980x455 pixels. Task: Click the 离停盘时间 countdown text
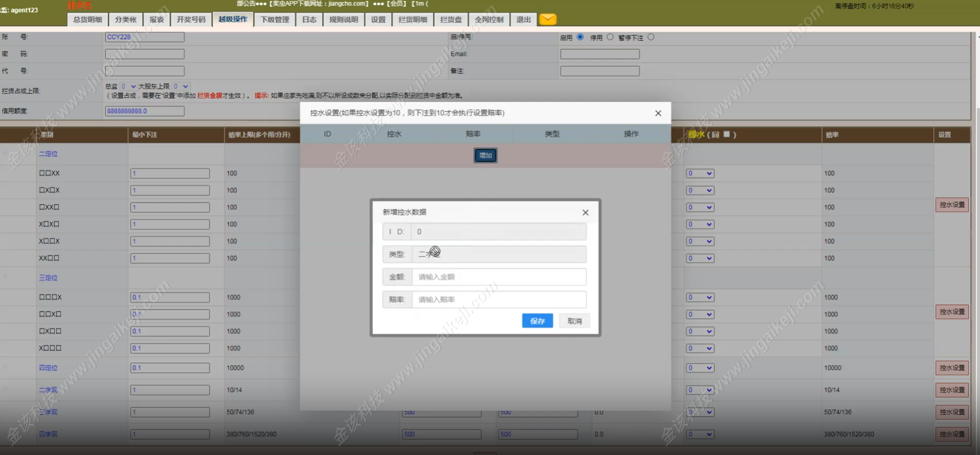click(874, 6)
